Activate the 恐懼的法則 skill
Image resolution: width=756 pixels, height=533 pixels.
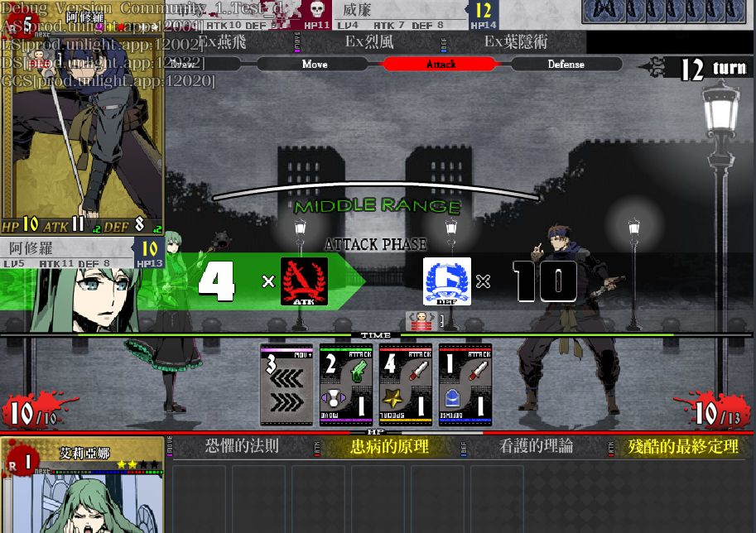click(x=242, y=446)
